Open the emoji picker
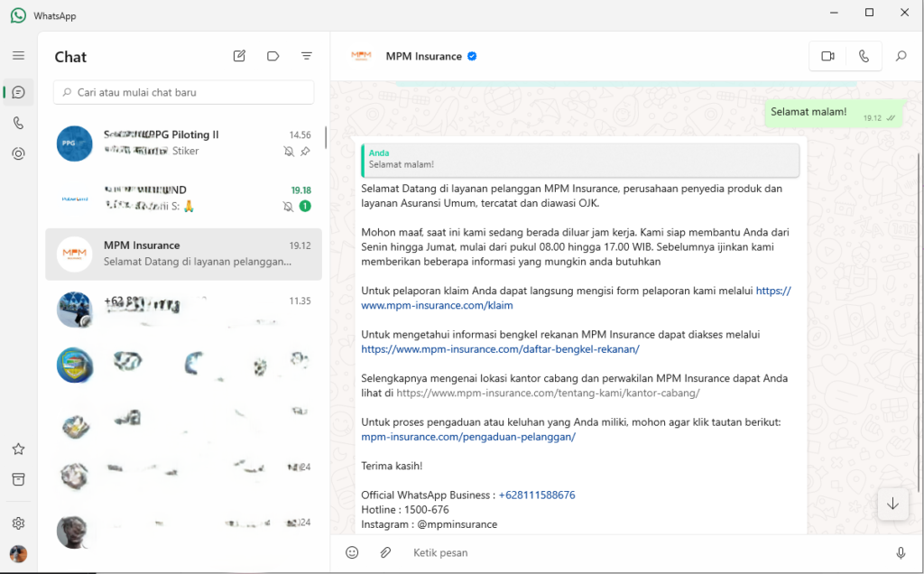This screenshot has height=574, width=924. (352, 552)
